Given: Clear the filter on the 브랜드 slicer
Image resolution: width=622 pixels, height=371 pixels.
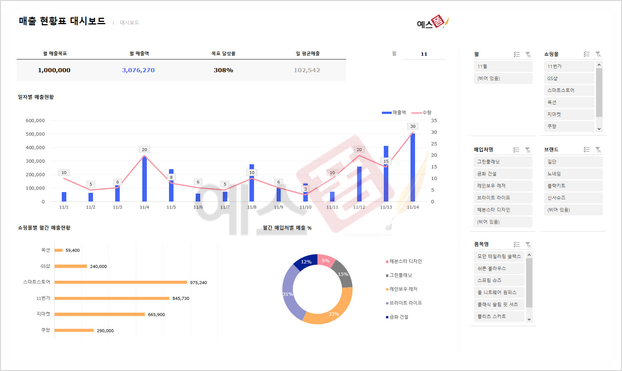Looking at the screenshot, I should click(x=598, y=150).
